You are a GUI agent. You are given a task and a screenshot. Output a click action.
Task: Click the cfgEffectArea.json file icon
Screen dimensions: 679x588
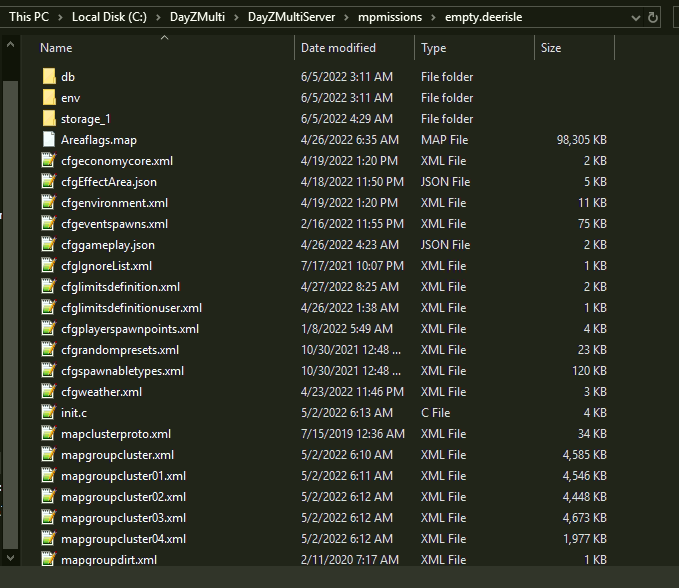click(x=49, y=181)
